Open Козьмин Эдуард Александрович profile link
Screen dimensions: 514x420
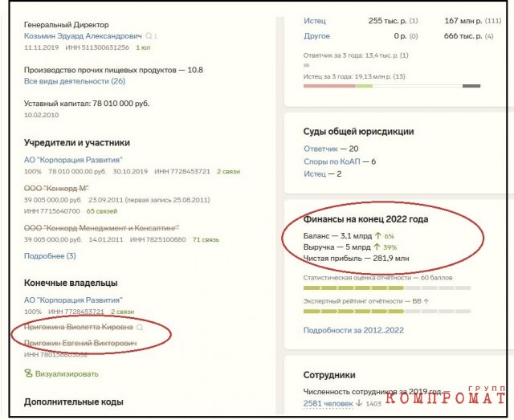point(83,36)
